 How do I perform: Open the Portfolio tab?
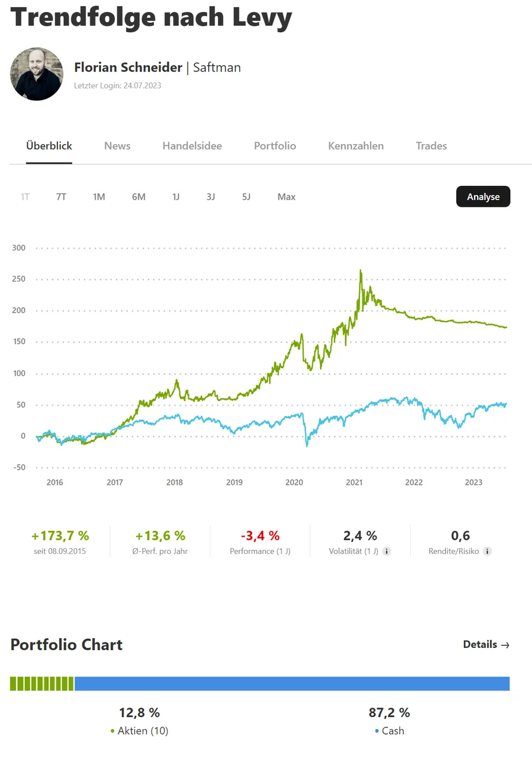point(275,146)
